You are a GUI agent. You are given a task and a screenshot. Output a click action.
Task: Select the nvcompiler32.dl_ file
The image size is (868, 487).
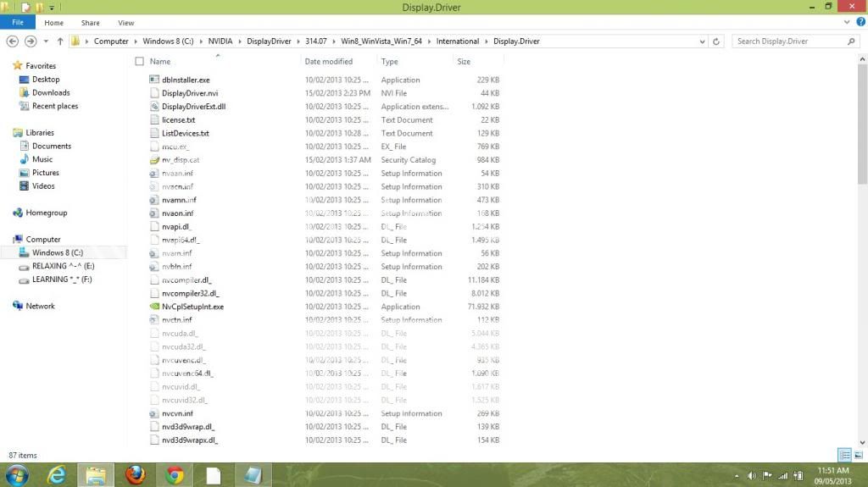click(190, 293)
